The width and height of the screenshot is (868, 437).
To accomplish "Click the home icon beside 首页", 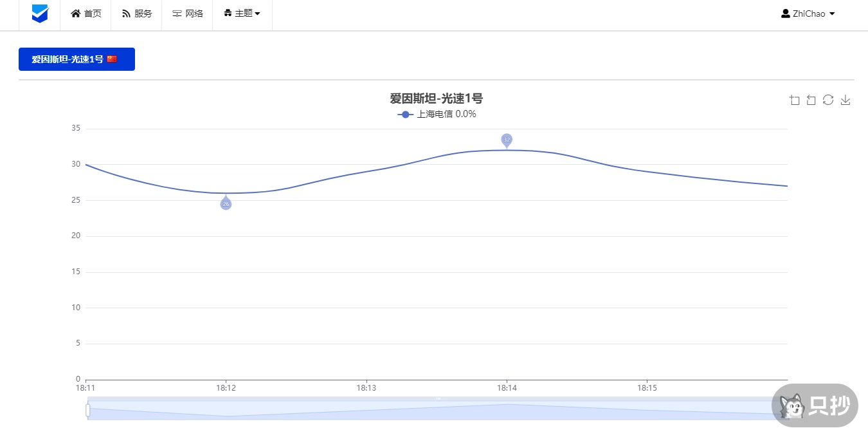I will (x=76, y=14).
